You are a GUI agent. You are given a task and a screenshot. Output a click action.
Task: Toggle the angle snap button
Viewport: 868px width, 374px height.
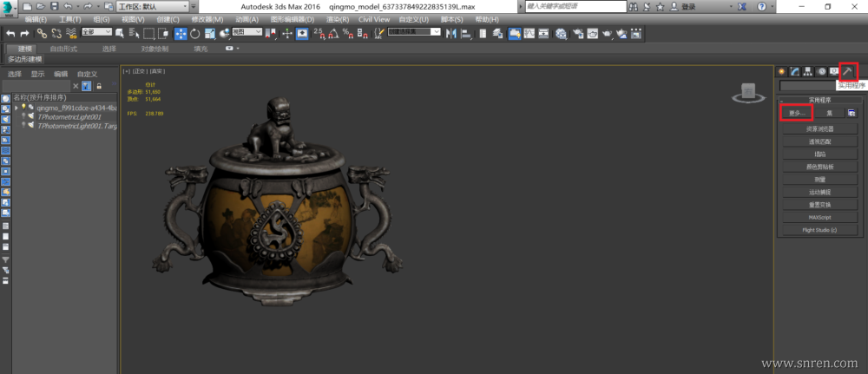tap(332, 34)
